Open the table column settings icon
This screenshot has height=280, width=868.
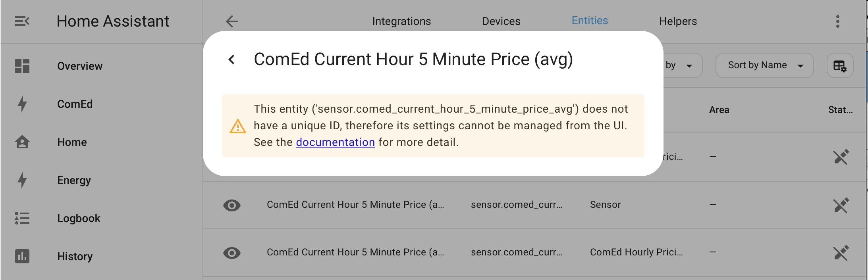click(840, 65)
